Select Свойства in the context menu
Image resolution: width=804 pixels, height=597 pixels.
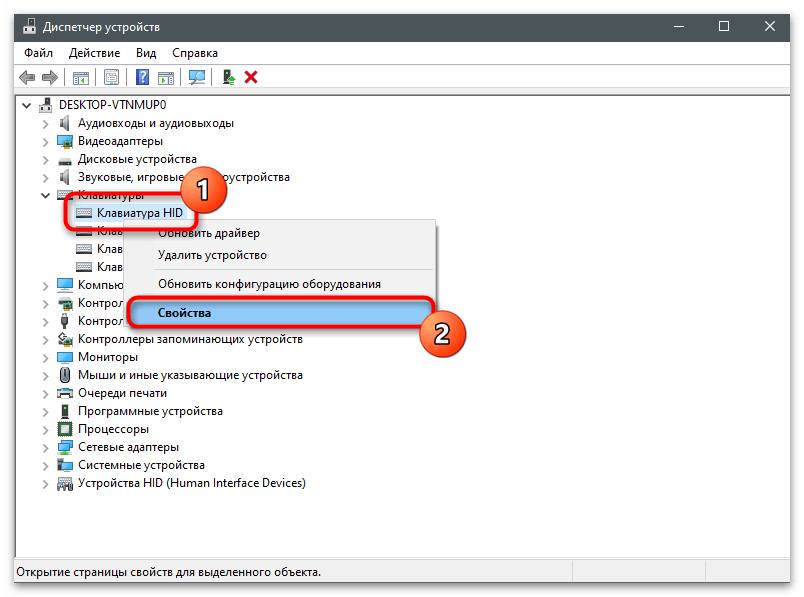coord(279,313)
